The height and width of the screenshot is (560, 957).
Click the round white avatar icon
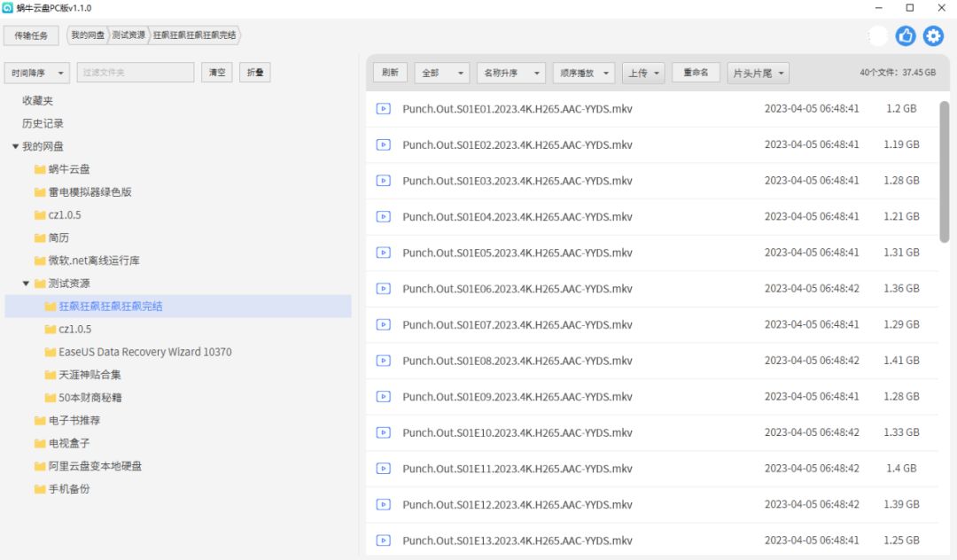pyautogui.click(x=877, y=36)
